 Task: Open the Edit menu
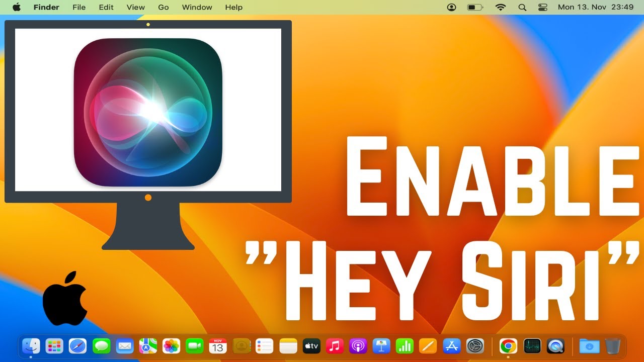[x=106, y=7]
